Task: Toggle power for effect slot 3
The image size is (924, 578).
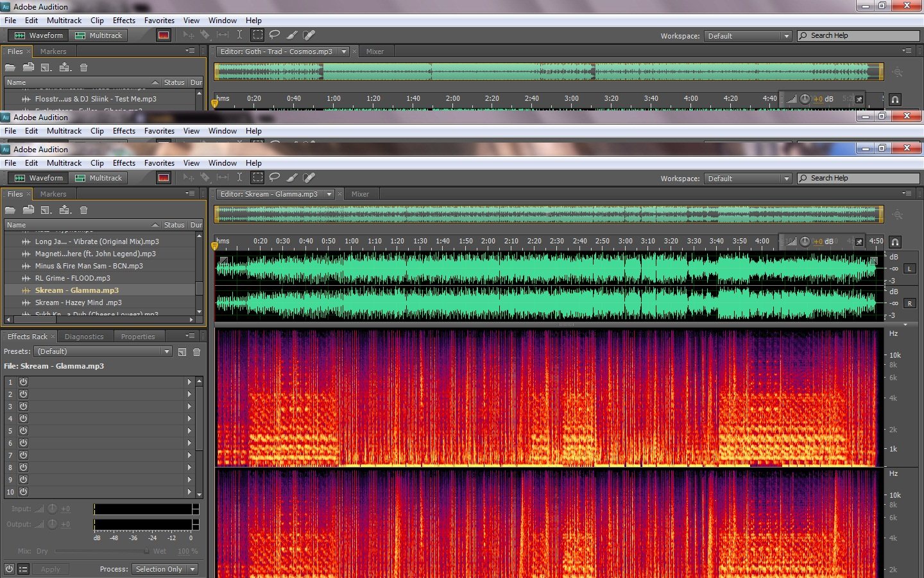Action: (23, 406)
